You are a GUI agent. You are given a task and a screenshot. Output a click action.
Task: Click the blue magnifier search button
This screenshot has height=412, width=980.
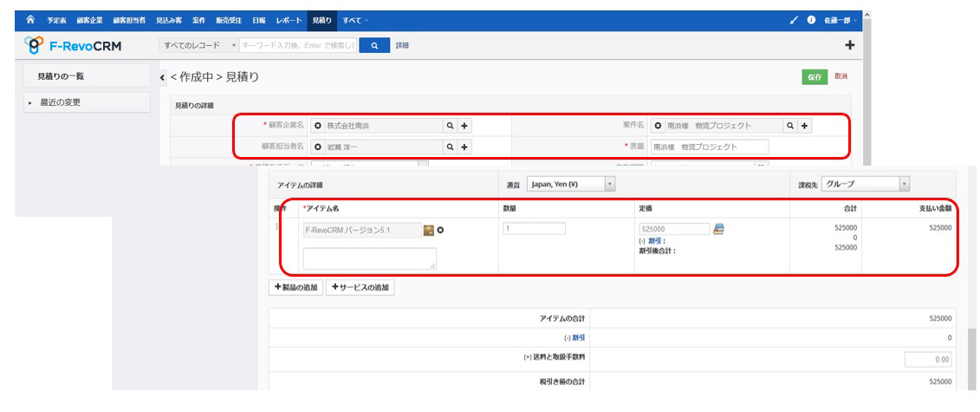click(374, 45)
